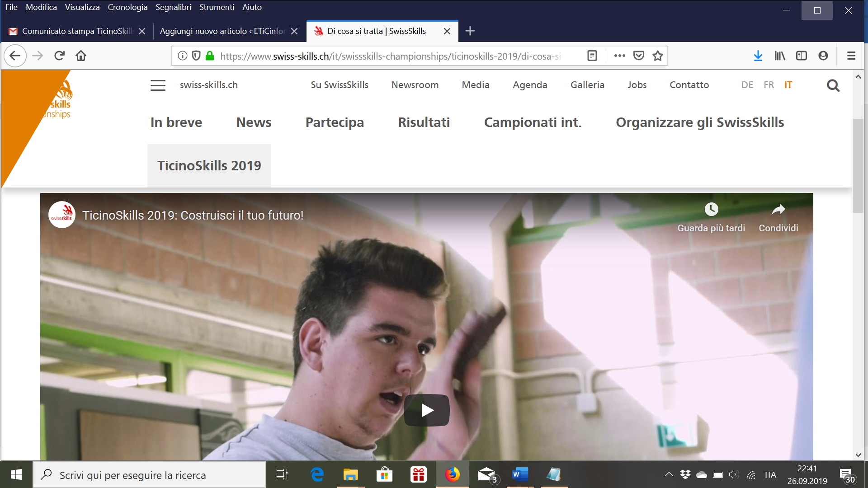Open the Newsroom link
This screenshot has height=488, width=868.
tap(415, 85)
